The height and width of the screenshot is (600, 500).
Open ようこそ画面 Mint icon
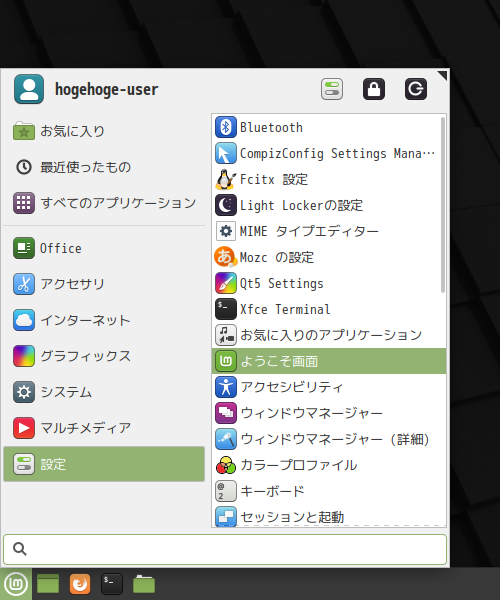[226, 361]
